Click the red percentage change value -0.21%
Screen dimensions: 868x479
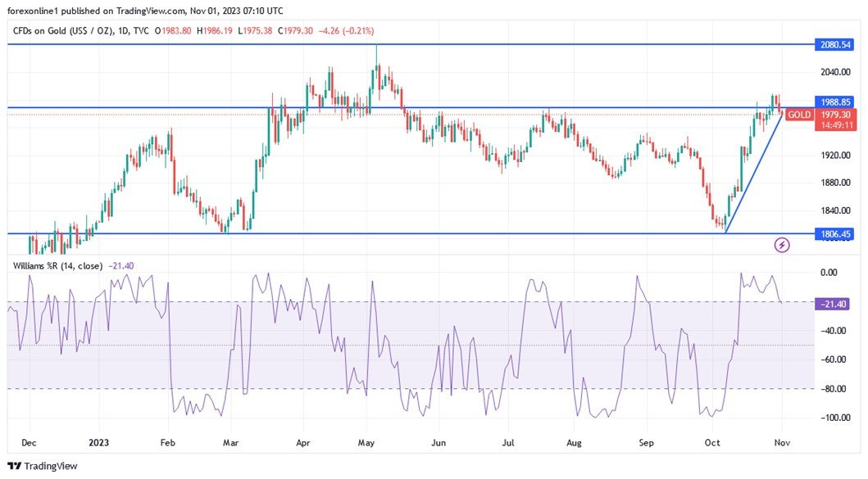click(358, 29)
